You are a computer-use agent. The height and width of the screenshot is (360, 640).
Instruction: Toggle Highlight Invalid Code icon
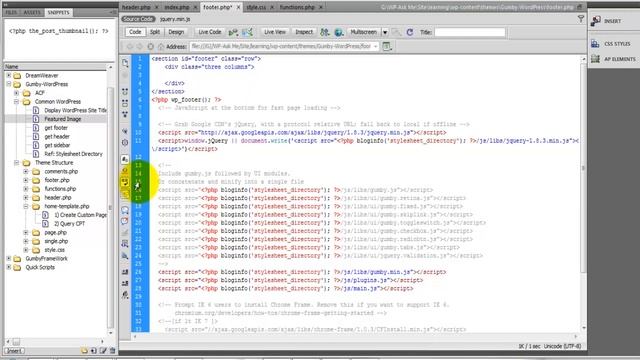(125, 171)
